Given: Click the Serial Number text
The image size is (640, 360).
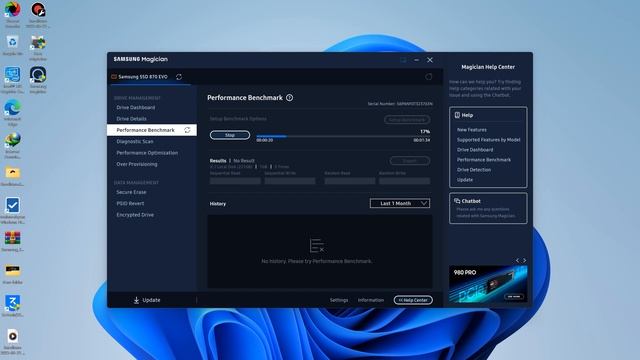Looking at the screenshot, I should pos(400,104).
